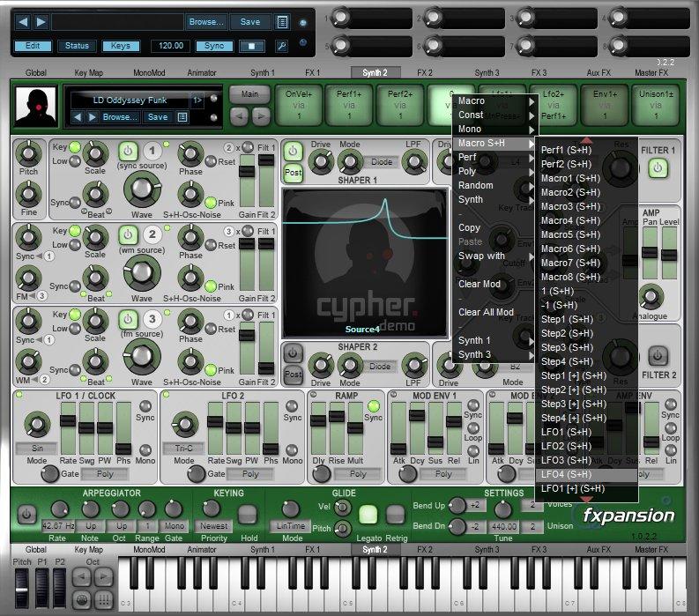Viewport: 699px width, 616px height.
Task: Expand the Const submenu
Action: [495, 115]
